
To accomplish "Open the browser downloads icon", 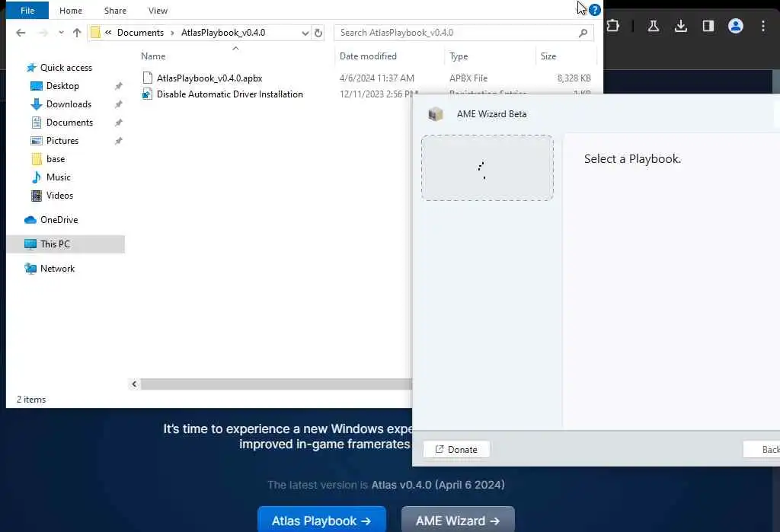I will (x=681, y=26).
